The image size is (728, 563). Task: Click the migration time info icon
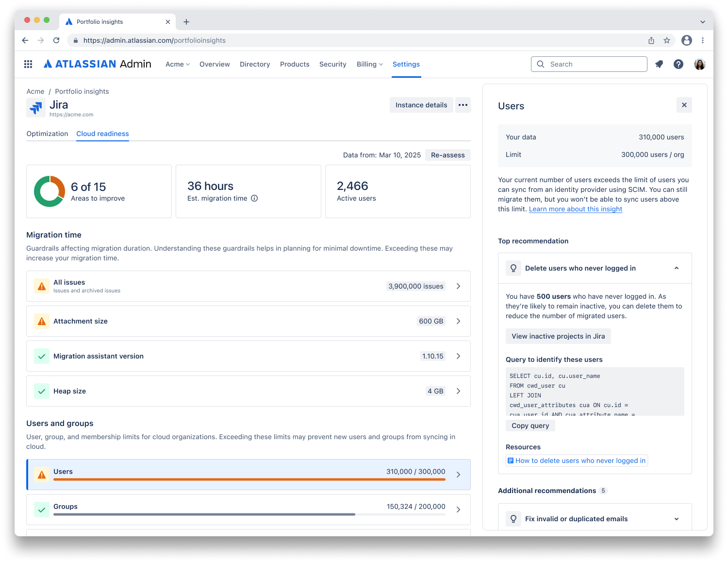pyautogui.click(x=254, y=198)
